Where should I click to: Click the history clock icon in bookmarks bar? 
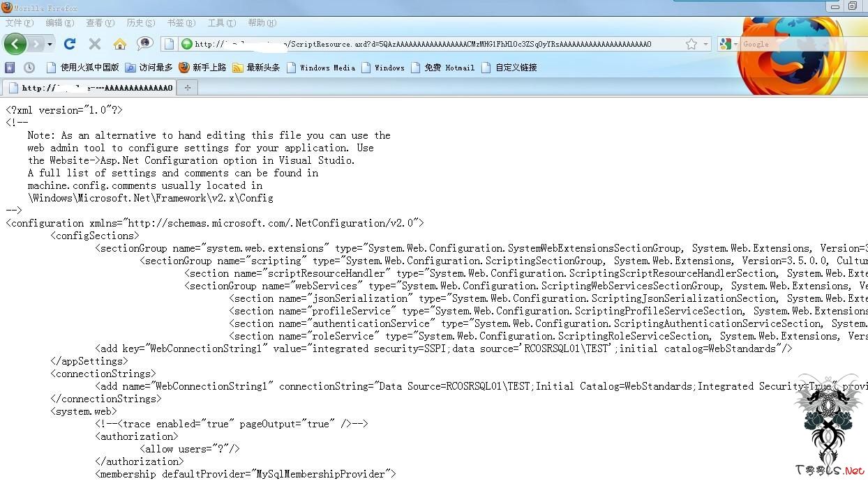(29, 68)
